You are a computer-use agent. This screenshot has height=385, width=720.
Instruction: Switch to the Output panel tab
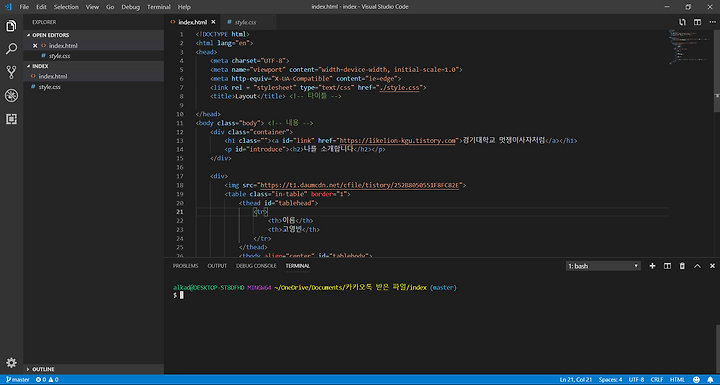[x=217, y=266]
